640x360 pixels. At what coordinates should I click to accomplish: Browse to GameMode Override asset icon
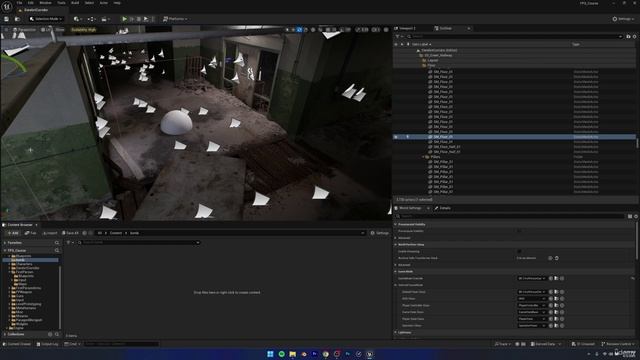tap(556, 278)
